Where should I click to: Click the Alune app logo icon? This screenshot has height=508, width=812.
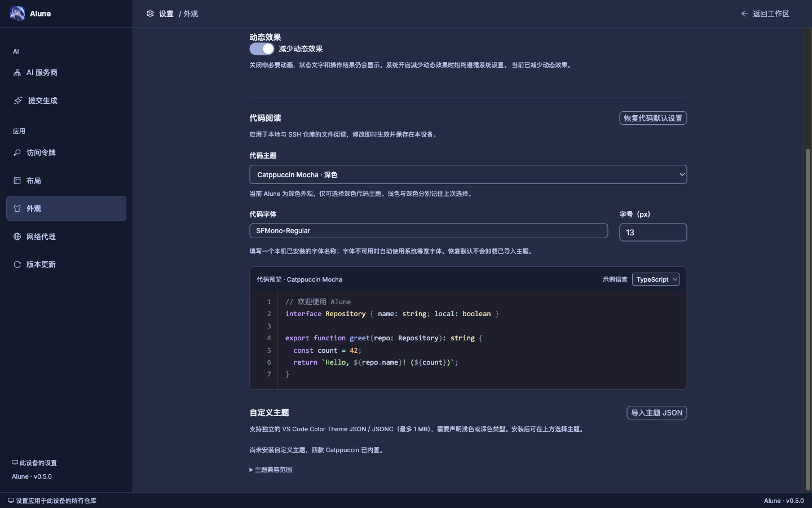point(17,14)
